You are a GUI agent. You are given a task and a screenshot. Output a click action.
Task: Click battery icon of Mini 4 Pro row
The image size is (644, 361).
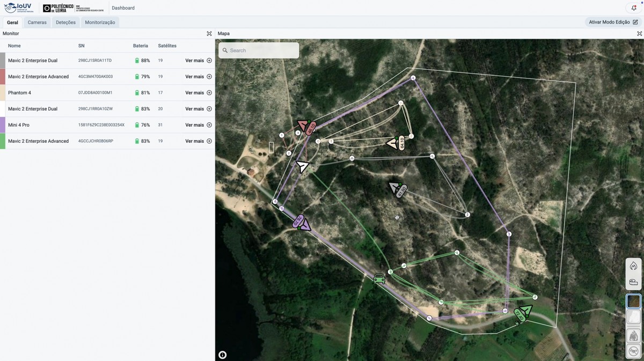[x=137, y=125]
